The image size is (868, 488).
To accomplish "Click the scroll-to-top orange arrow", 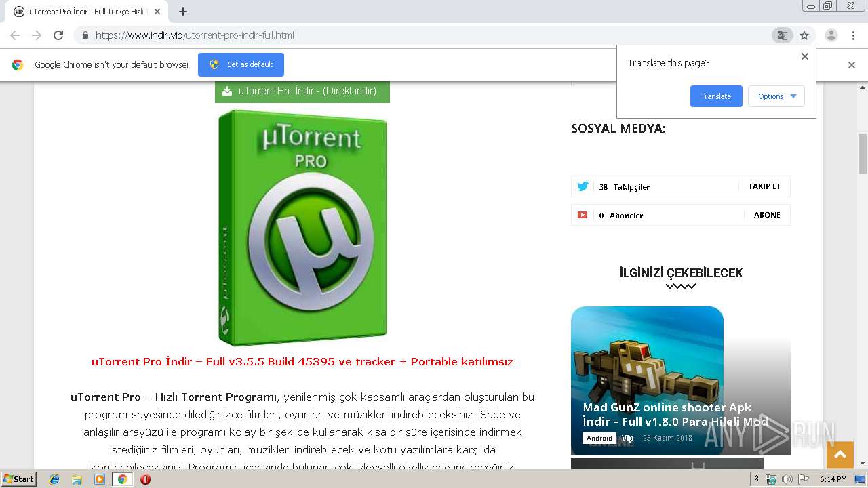I will pyautogui.click(x=840, y=455).
